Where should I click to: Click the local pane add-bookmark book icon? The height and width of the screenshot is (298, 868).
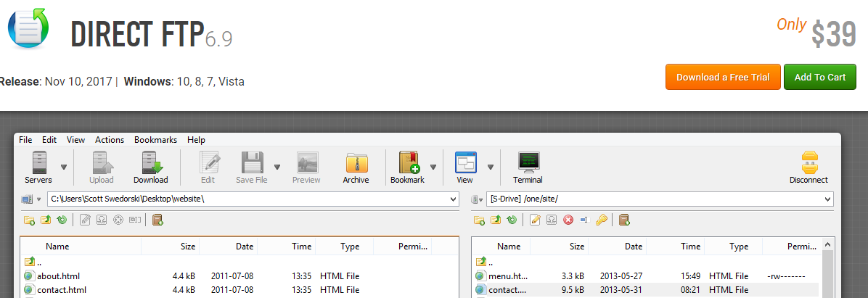tap(157, 220)
